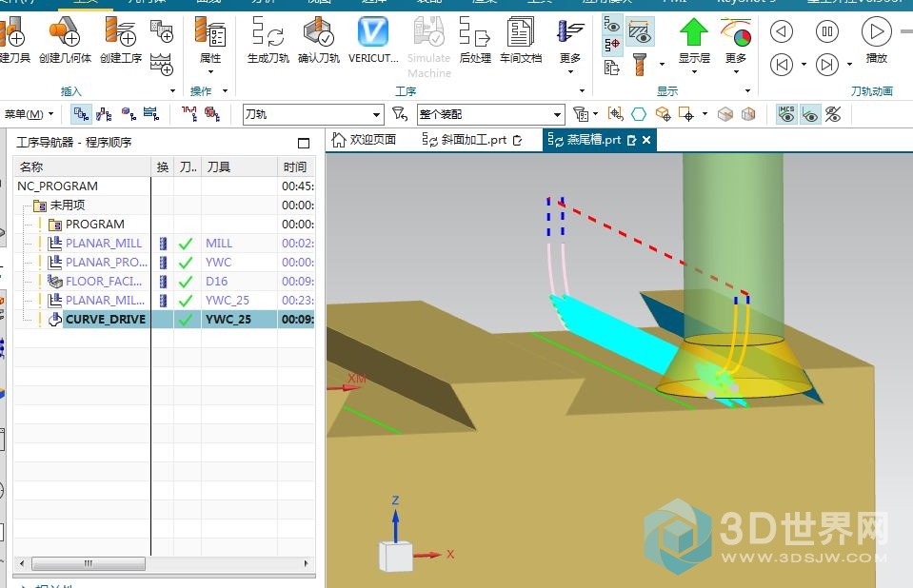The width and height of the screenshot is (913, 588).
Task: Open dropdown under 显示层 button
Action: click(694, 71)
